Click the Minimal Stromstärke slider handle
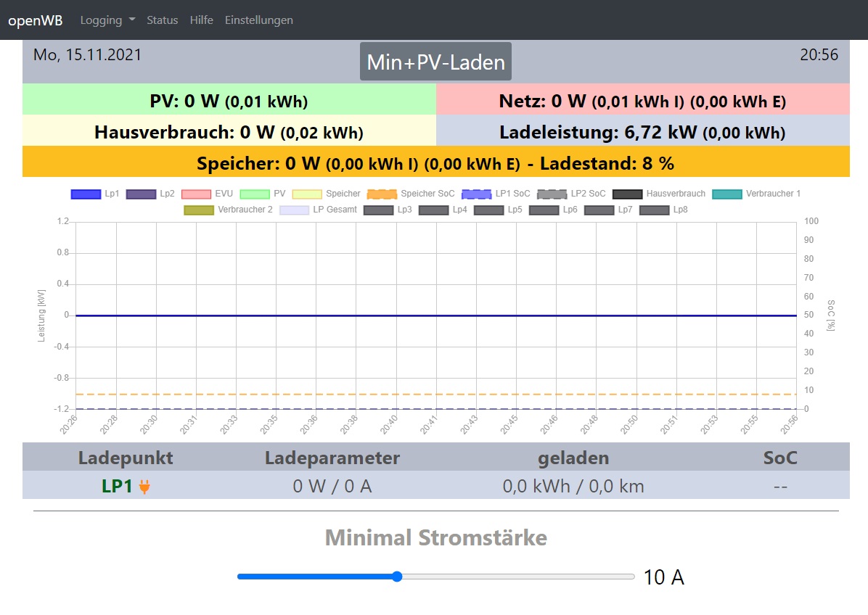Image resolution: width=868 pixels, height=615 pixels. [x=397, y=577]
